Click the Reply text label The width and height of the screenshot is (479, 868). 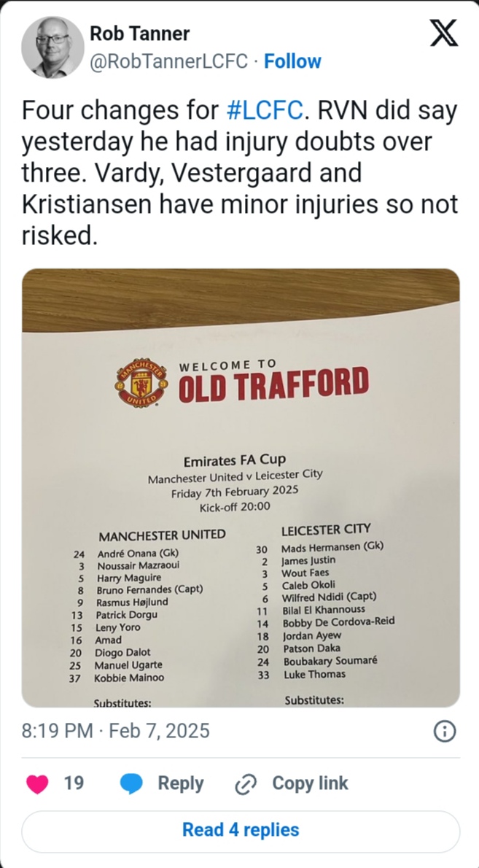181,784
